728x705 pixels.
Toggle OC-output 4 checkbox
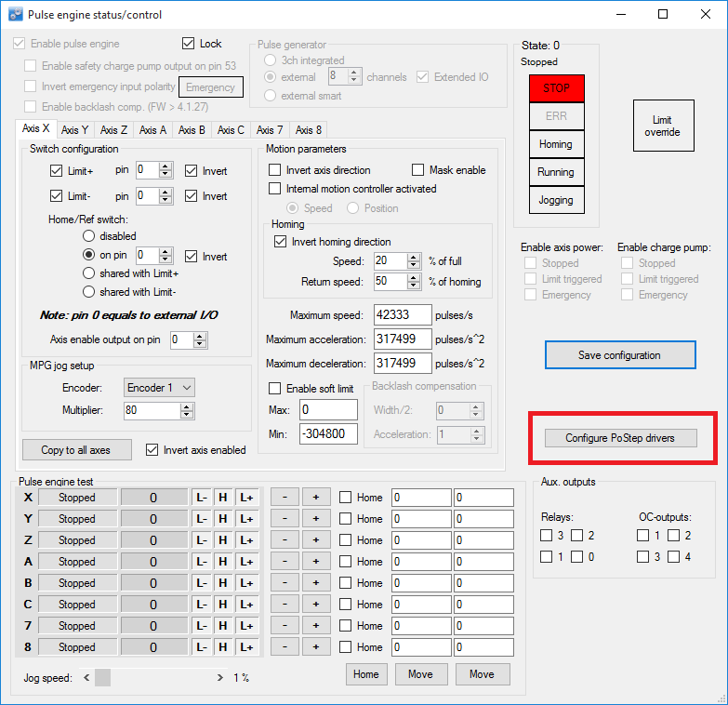click(673, 556)
